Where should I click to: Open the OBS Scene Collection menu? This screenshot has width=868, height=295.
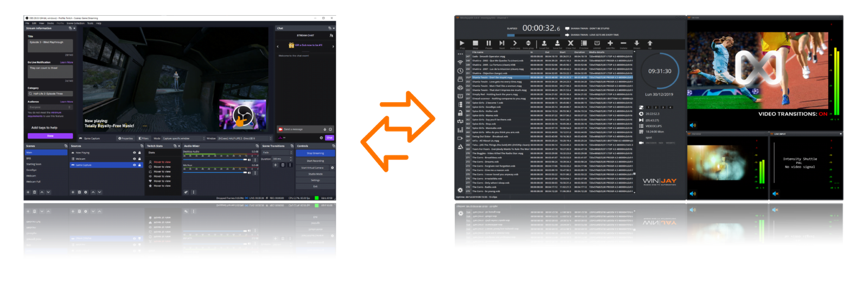(x=75, y=23)
